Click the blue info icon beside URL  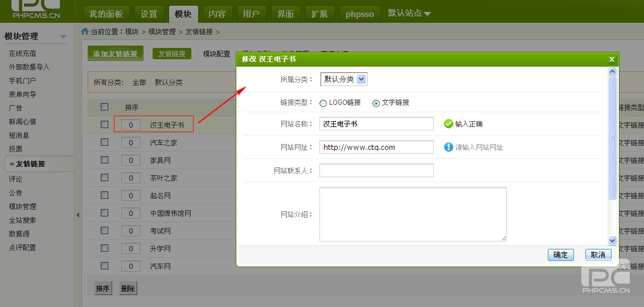[x=448, y=147]
